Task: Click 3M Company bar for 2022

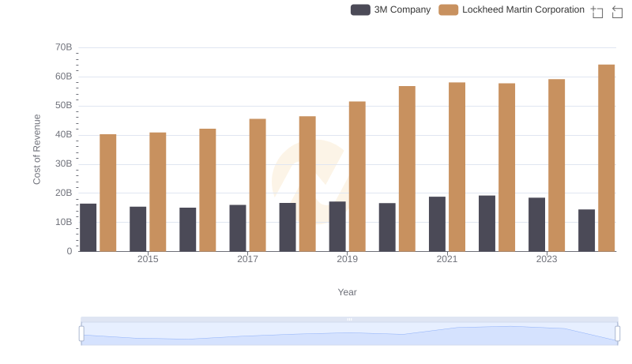Action: (487, 223)
